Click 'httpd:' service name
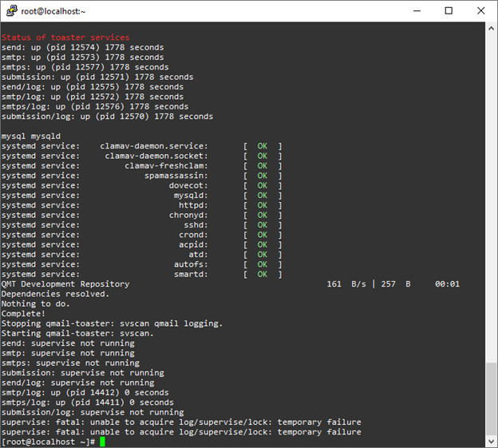Image resolution: width=498 pixels, height=448 pixels. [x=193, y=205]
